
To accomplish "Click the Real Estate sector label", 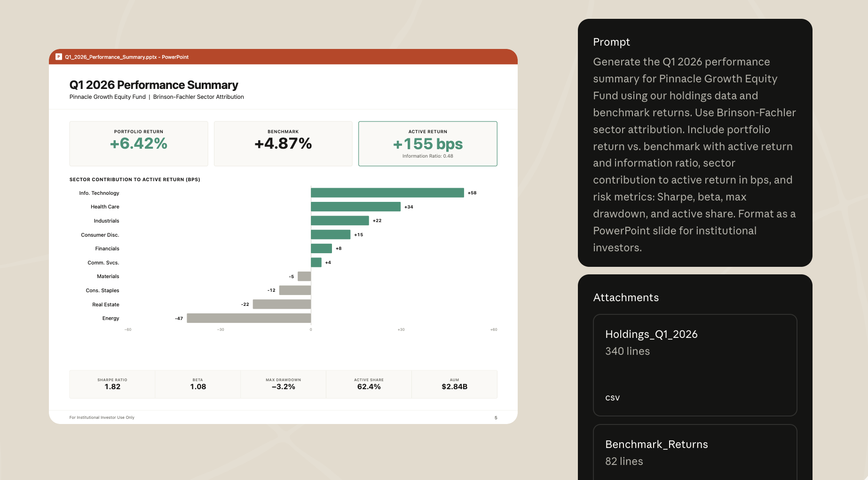I will click(106, 305).
